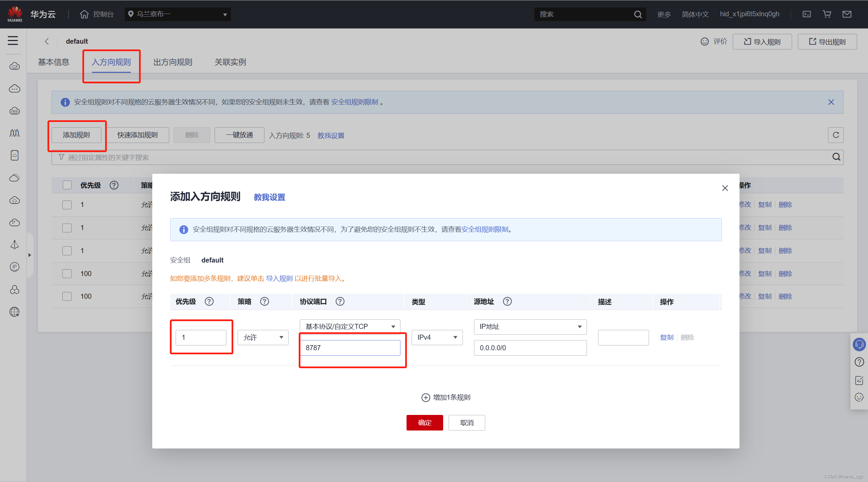
Task: Switch to the 关联实例 tab
Action: [x=230, y=62]
